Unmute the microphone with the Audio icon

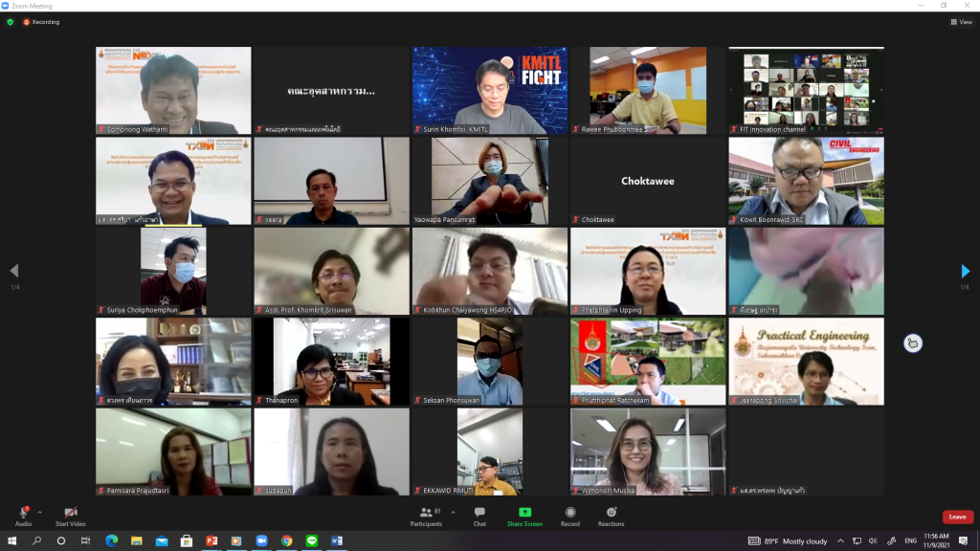pos(23,515)
